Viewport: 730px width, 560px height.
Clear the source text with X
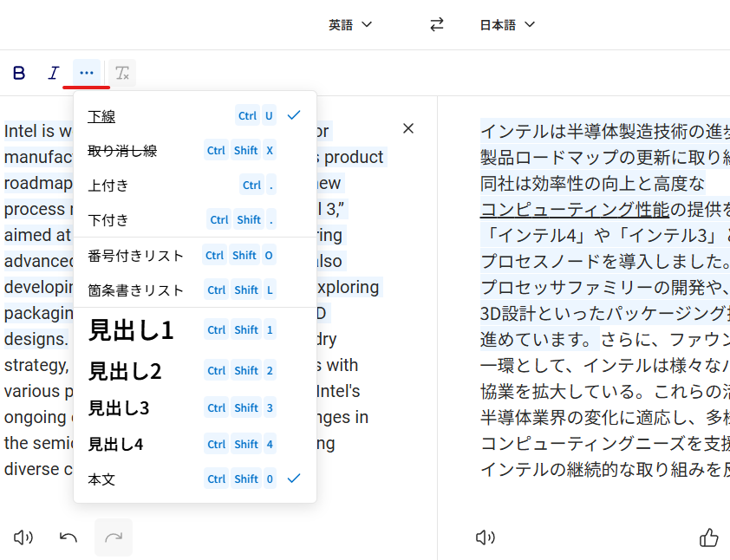(408, 128)
